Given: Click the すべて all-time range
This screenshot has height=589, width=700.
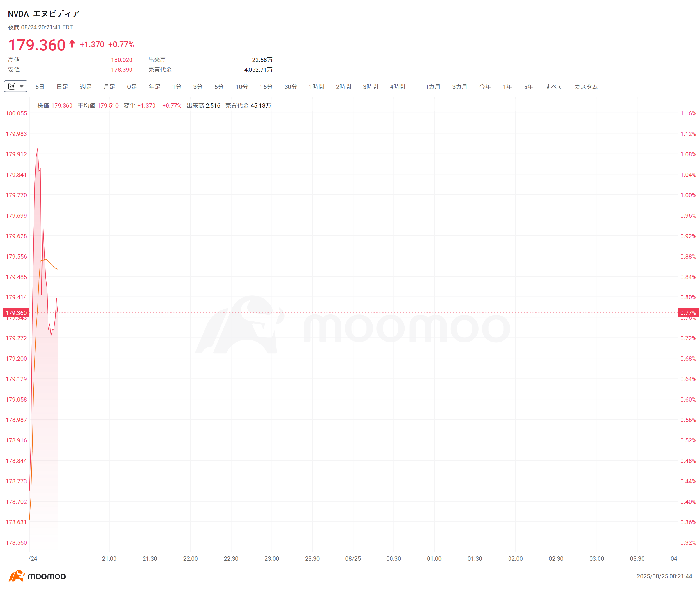Looking at the screenshot, I should [554, 87].
